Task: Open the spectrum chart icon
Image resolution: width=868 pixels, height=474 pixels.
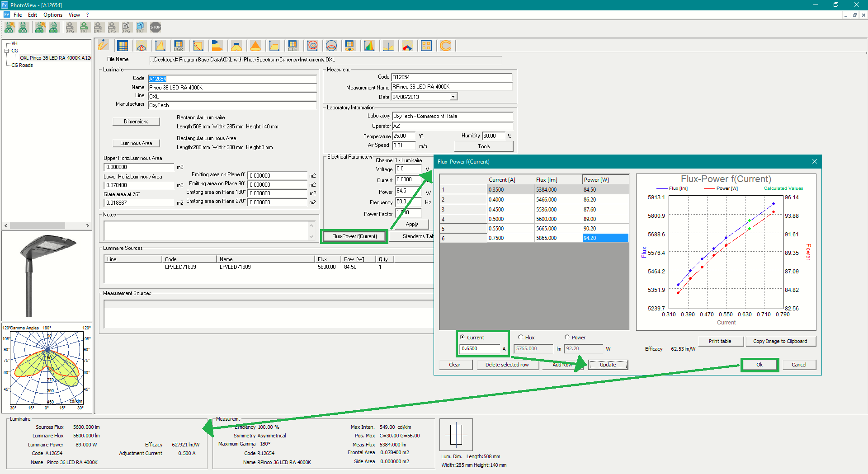Action: point(369,46)
